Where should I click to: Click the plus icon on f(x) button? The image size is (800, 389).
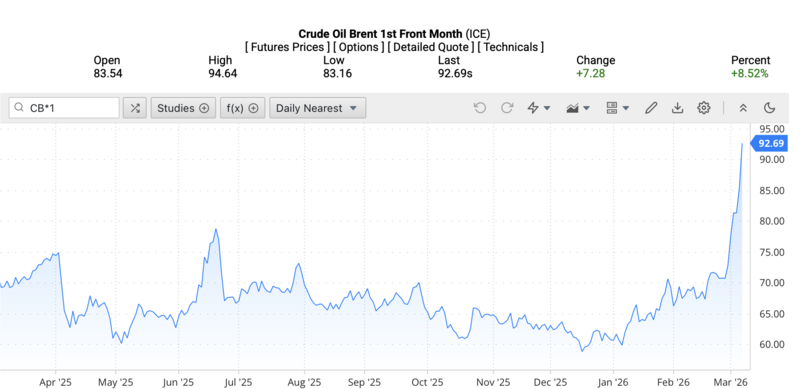(253, 108)
